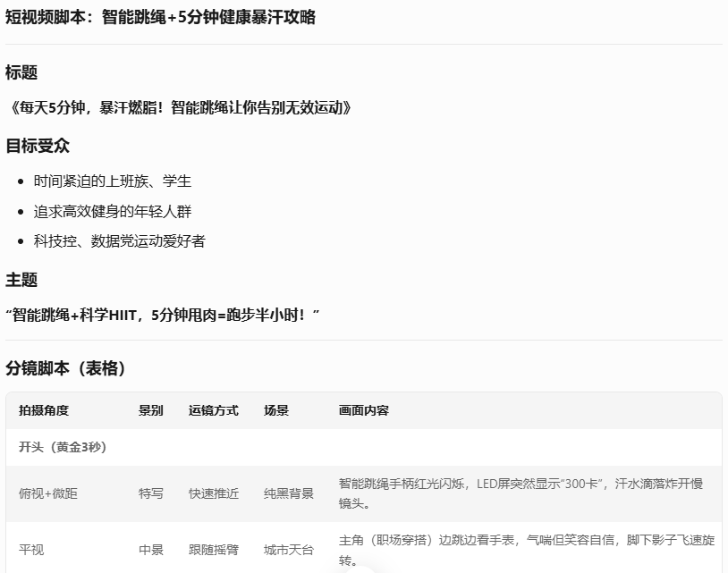728x573 pixels.
Task: Select the 场景 column header
Action: click(x=275, y=410)
